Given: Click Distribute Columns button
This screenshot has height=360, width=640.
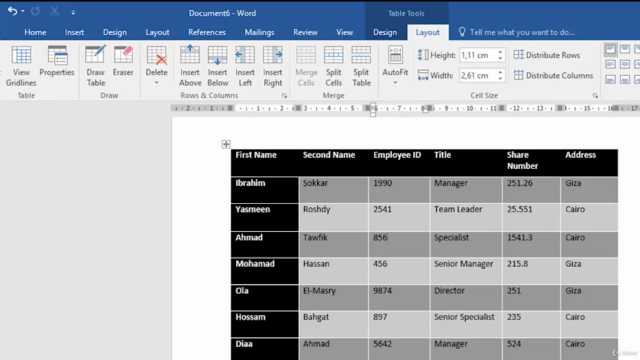Looking at the screenshot, I should pos(553,76).
